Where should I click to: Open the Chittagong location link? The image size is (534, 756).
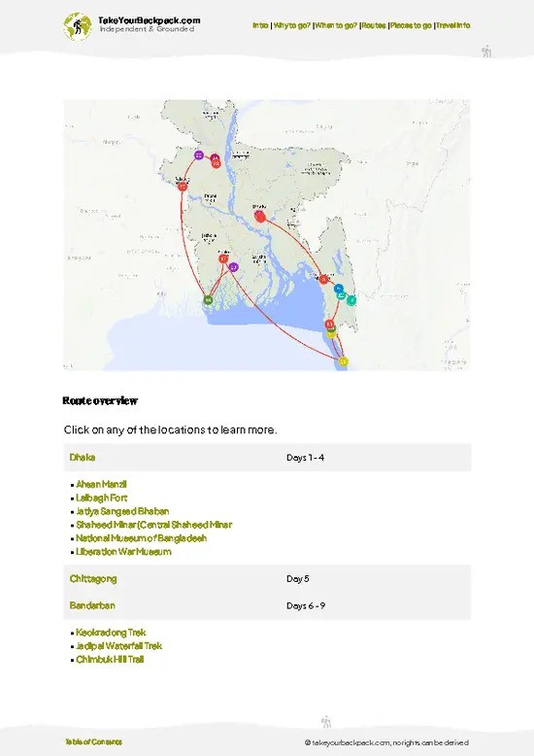93,578
